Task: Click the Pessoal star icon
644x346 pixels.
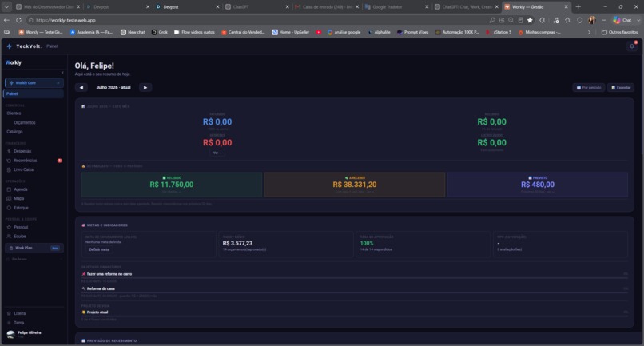Action: coord(9,227)
